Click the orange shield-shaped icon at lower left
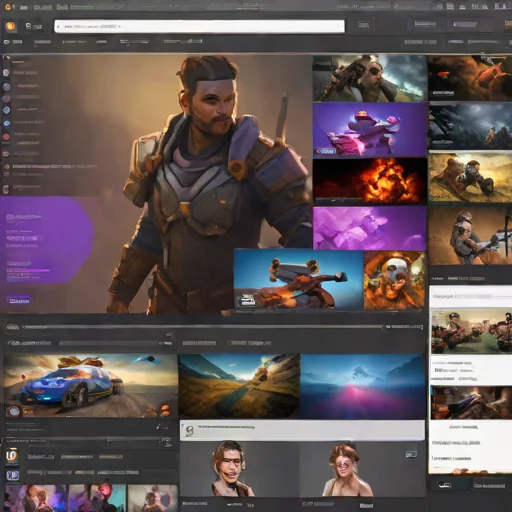The width and height of the screenshot is (512, 512). 12,456
